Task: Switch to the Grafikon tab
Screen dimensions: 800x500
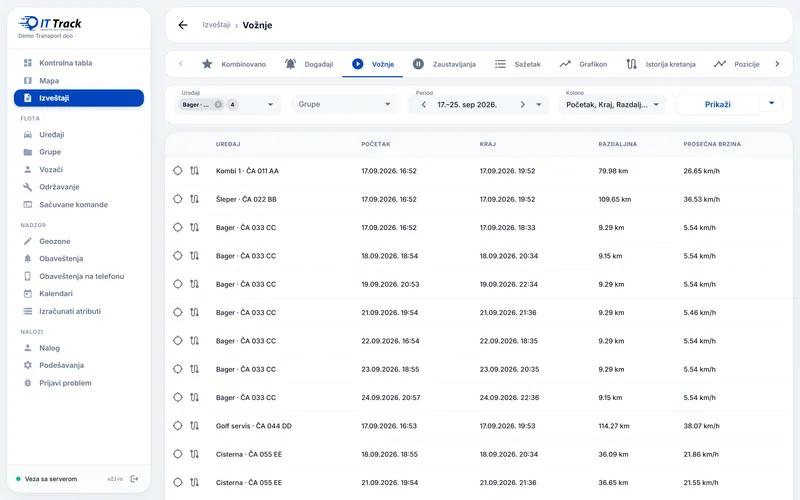Action: pos(583,64)
